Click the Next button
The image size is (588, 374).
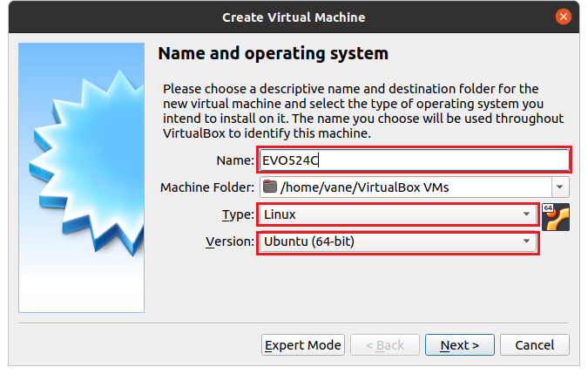pos(460,344)
